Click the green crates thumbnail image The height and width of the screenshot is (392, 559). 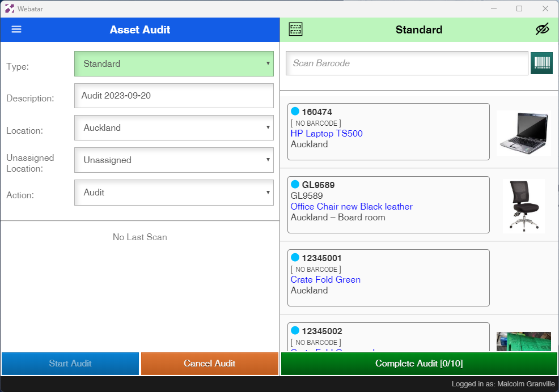pos(524,342)
